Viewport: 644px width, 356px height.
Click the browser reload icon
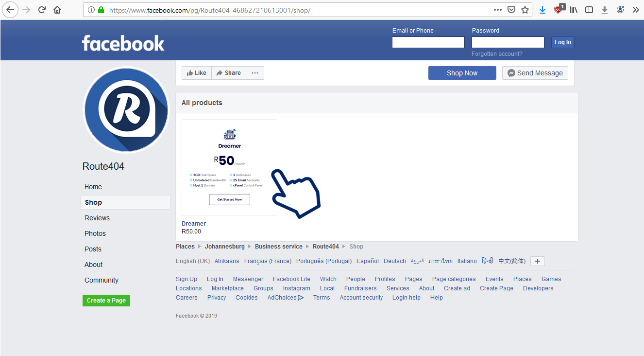coord(42,10)
